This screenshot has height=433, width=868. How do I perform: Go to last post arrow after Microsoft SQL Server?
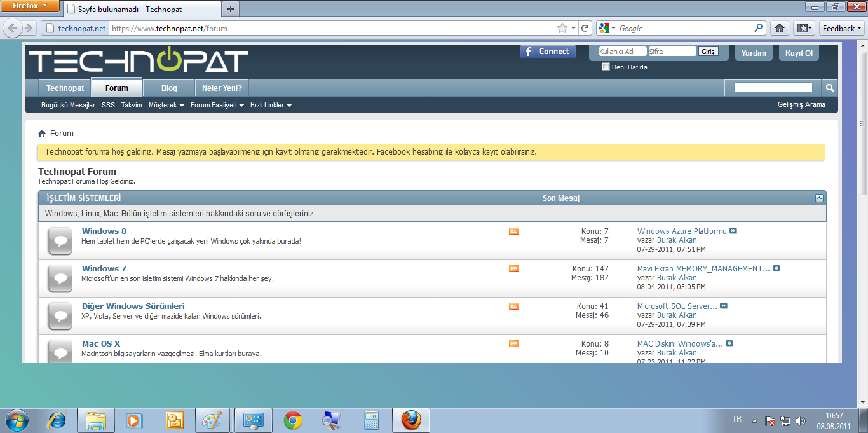pos(724,306)
